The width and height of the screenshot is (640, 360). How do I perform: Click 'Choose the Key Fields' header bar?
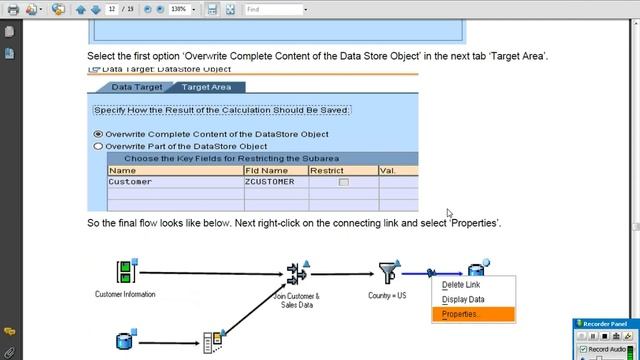(262, 158)
